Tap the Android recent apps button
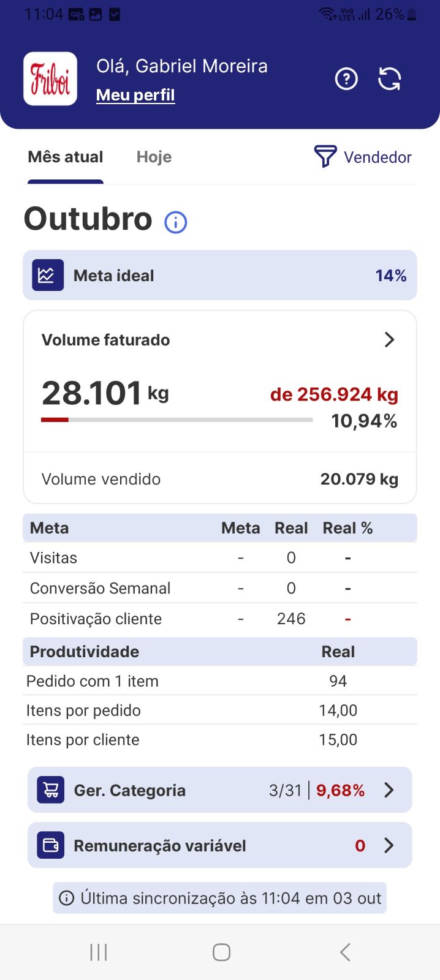This screenshot has width=440, height=980. click(99, 952)
